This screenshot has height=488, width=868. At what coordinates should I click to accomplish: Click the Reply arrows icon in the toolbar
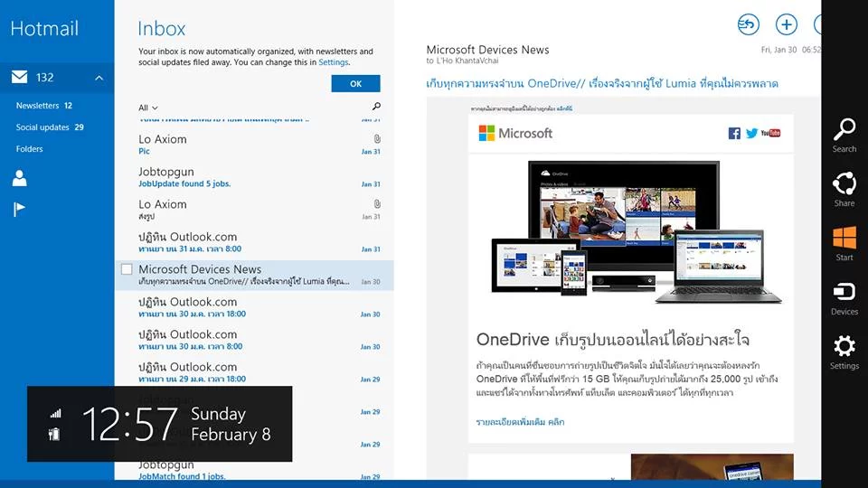coord(749,24)
